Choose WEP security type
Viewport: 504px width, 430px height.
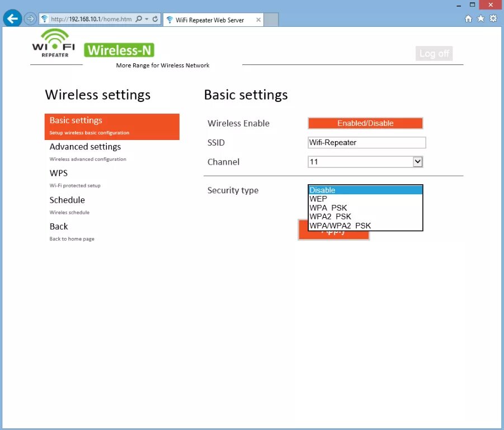coord(365,199)
